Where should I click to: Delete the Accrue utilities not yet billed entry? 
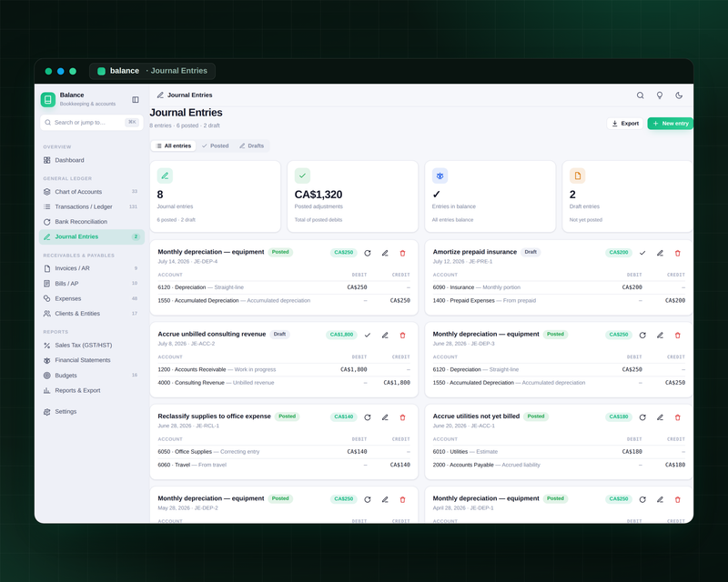pyautogui.click(x=677, y=417)
